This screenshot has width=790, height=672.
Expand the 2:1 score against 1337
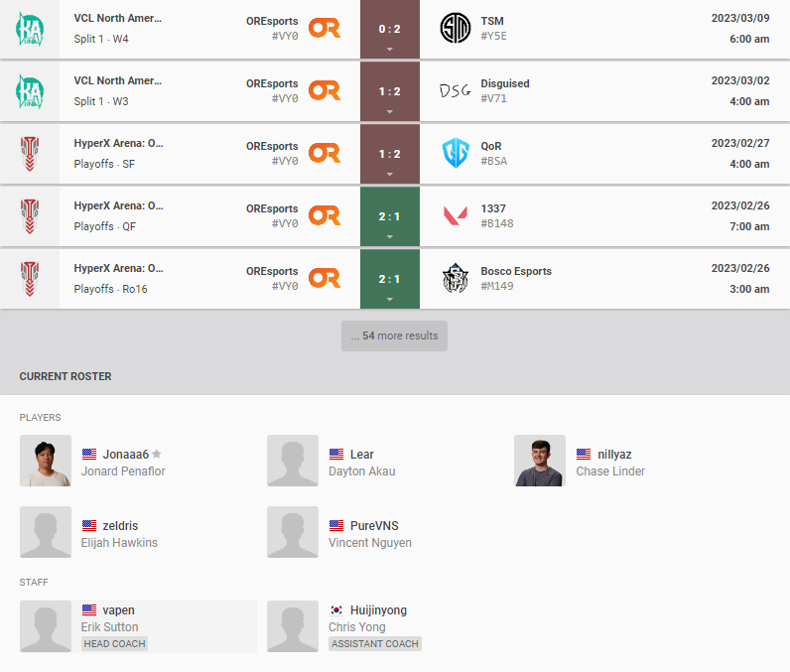click(389, 216)
